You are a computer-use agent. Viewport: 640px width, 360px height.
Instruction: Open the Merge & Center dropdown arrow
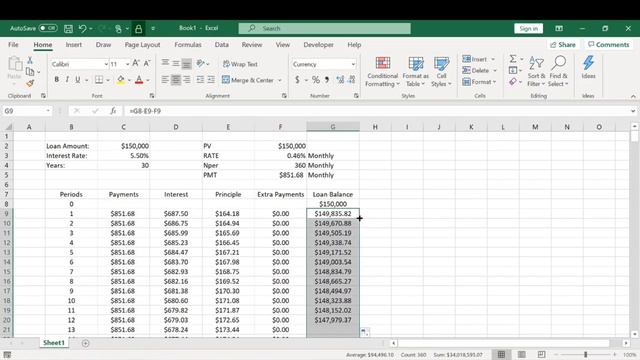[280, 80]
